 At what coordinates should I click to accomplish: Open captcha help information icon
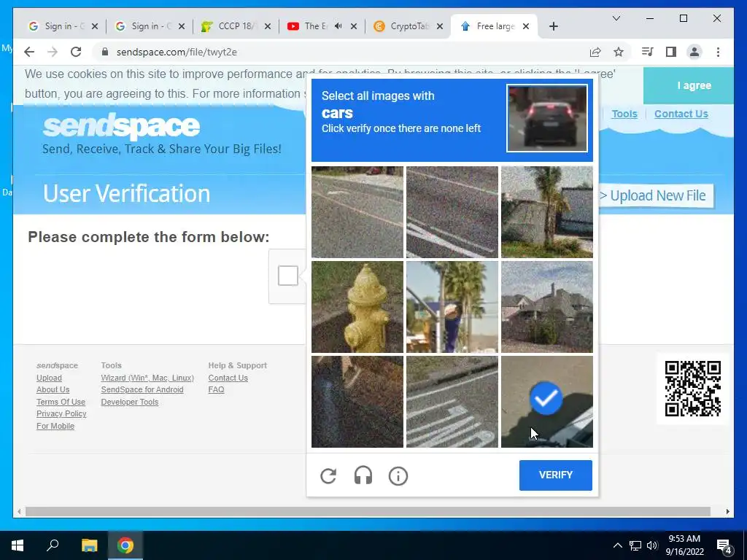[x=398, y=475]
